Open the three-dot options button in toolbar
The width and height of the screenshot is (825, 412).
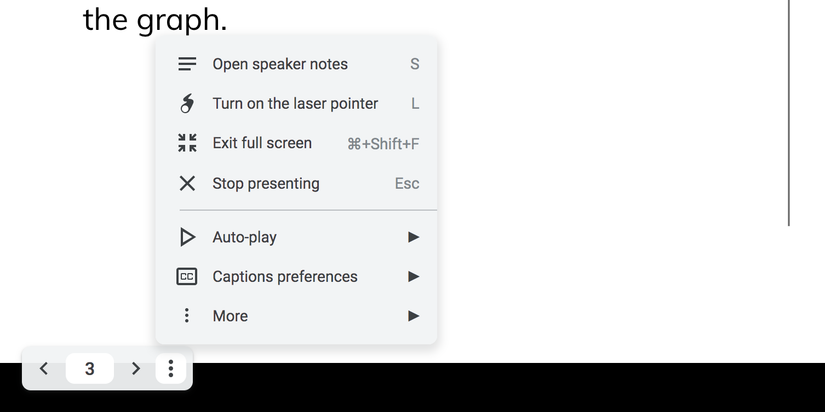click(171, 369)
